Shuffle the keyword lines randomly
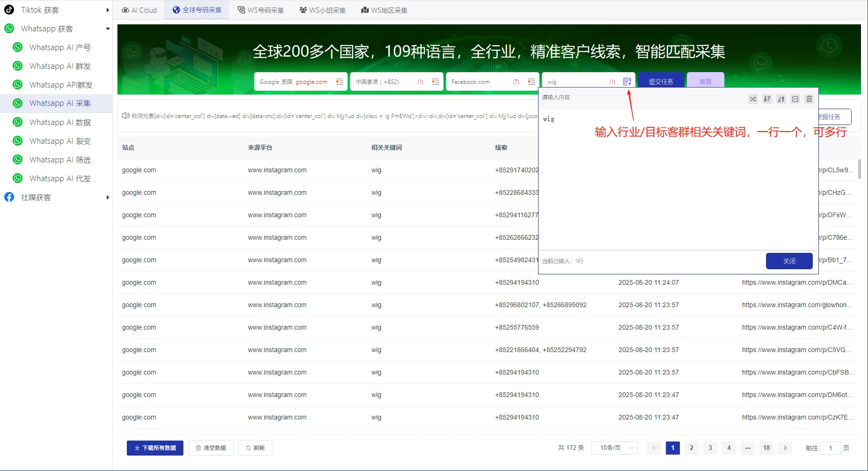Image resolution: width=868 pixels, height=471 pixels. 753,99
